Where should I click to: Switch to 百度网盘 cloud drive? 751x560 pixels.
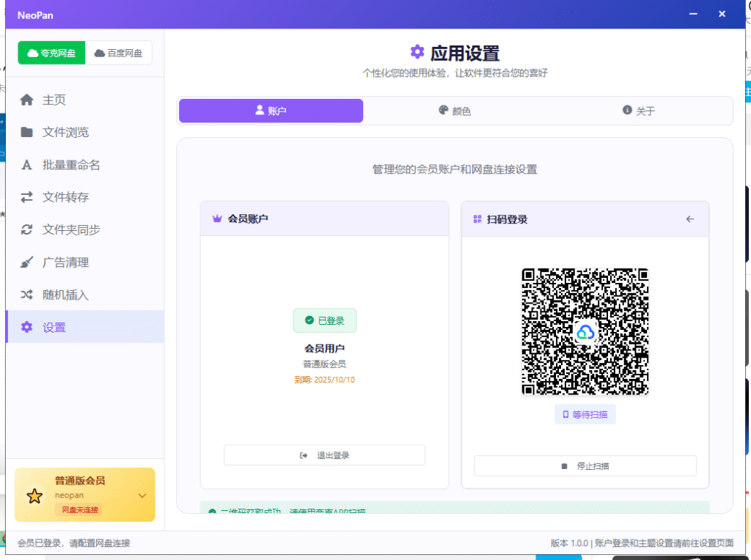pos(118,53)
